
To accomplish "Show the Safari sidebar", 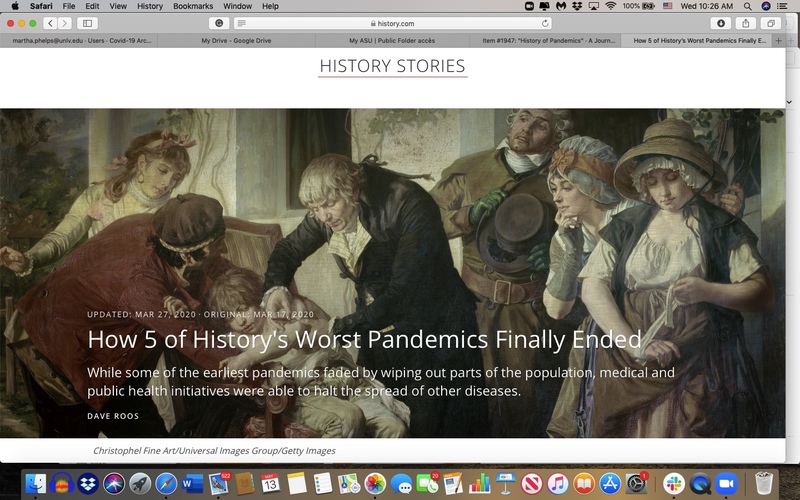I will tap(87, 23).
